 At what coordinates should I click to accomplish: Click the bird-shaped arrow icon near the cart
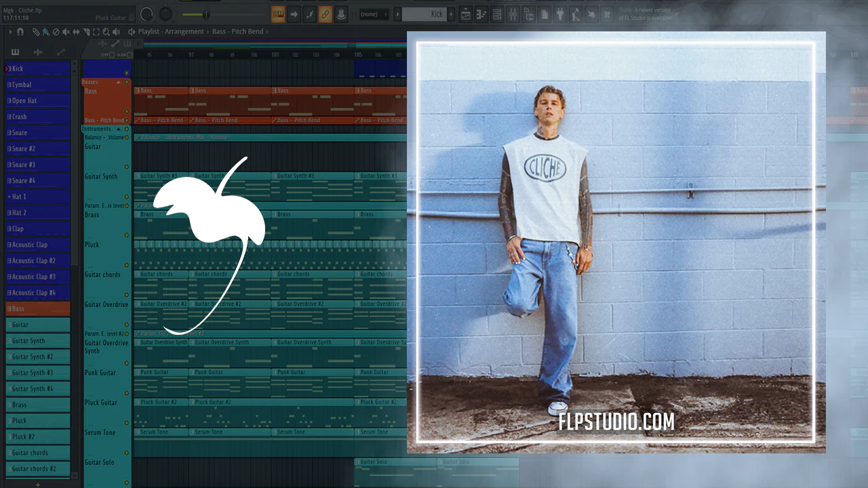coord(592,14)
